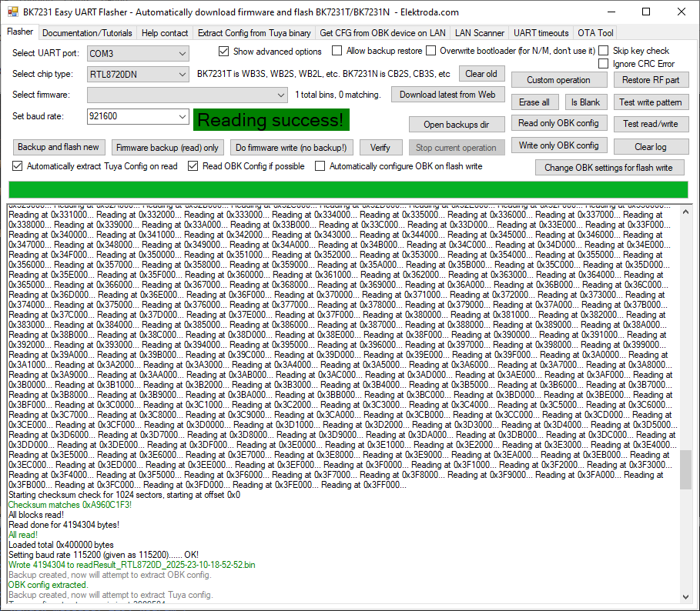This screenshot has width=700, height=611.
Task: Click the log scrollbar down arrow
Action: coord(685,596)
